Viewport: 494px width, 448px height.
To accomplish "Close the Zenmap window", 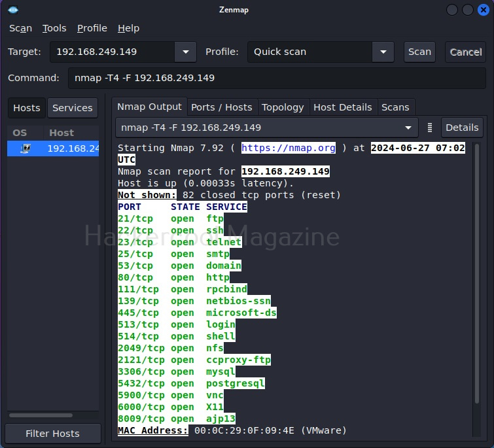I will click(483, 10).
